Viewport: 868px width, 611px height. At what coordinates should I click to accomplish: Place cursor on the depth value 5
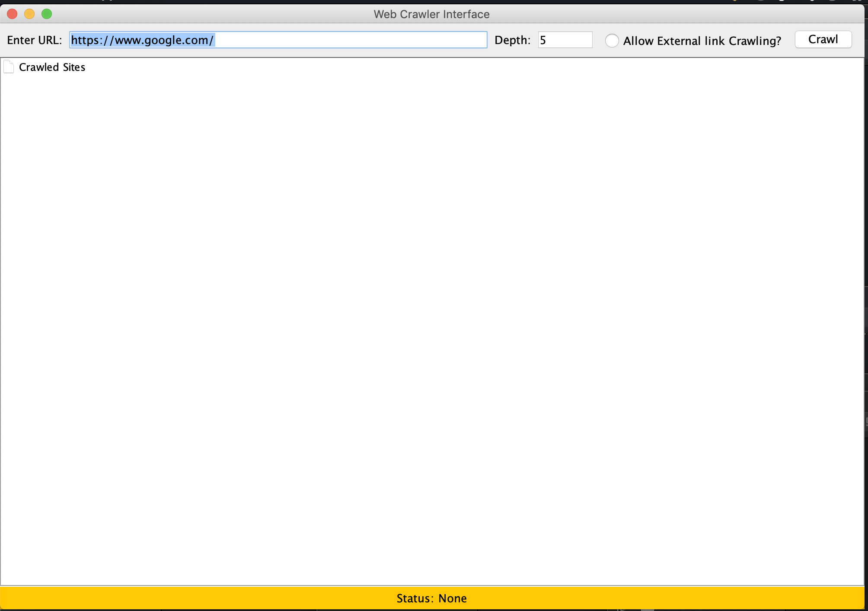point(543,40)
